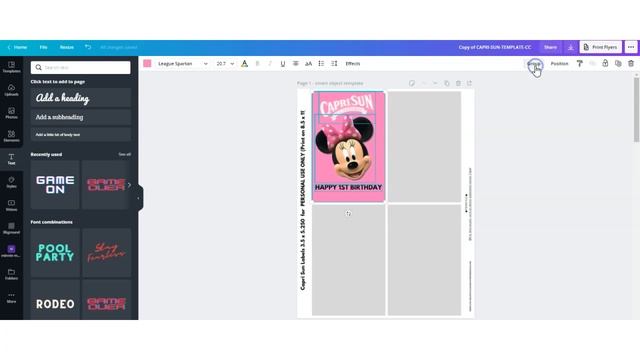
Task: Open the Effects menu
Action: coord(353,64)
